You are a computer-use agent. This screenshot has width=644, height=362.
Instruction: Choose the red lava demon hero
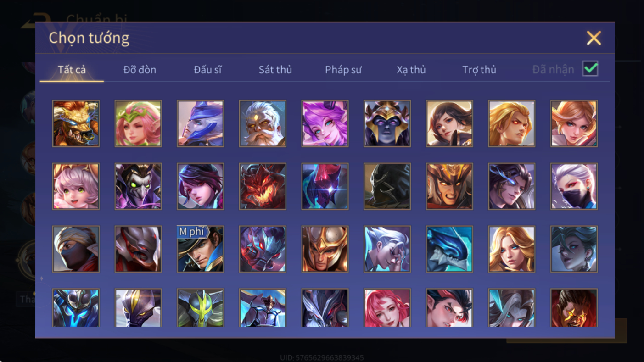pyautogui.click(x=263, y=186)
